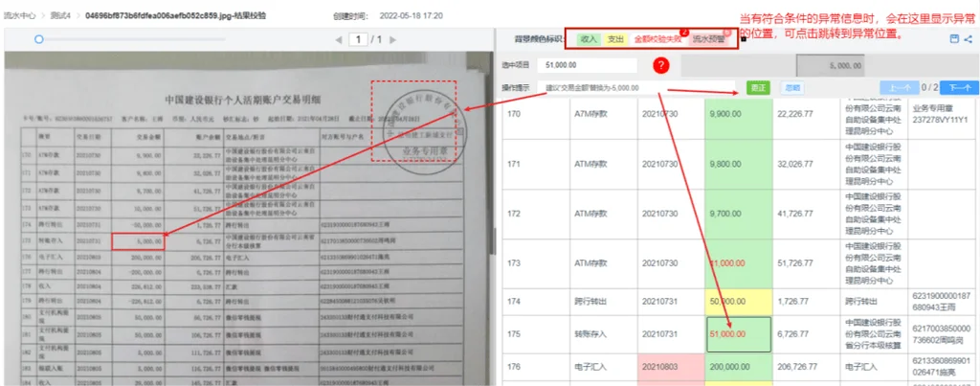Select row number 173 cell
The height and width of the screenshot is (386, 980).
538,263
